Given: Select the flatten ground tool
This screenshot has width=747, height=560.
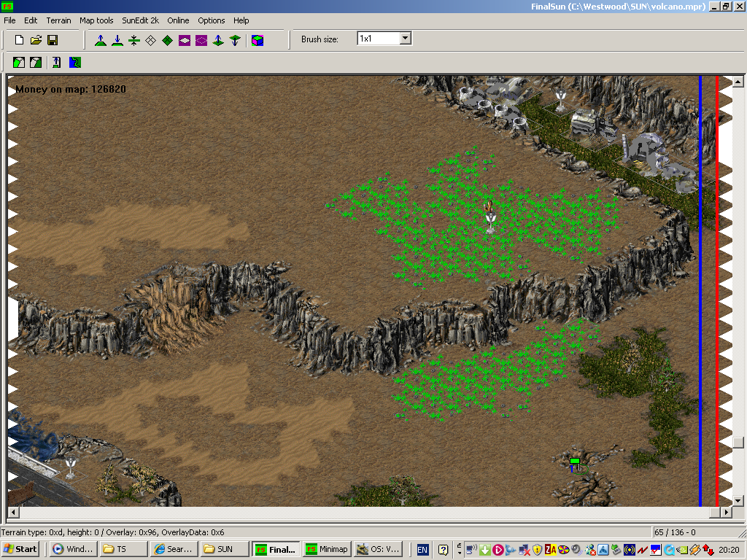Looking at the screenshot, I should click(134, 41).
